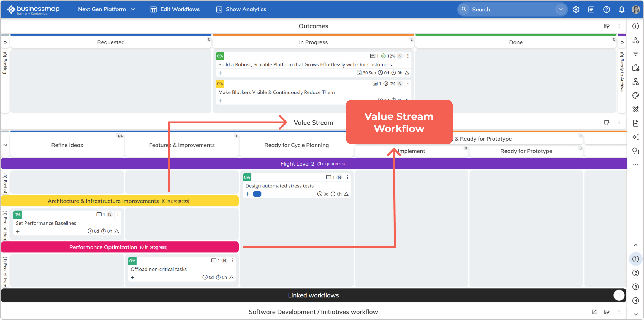Open the comments chat icon in sidebar
The width and height of the screenshot is (644, 320).
[636, 151]
